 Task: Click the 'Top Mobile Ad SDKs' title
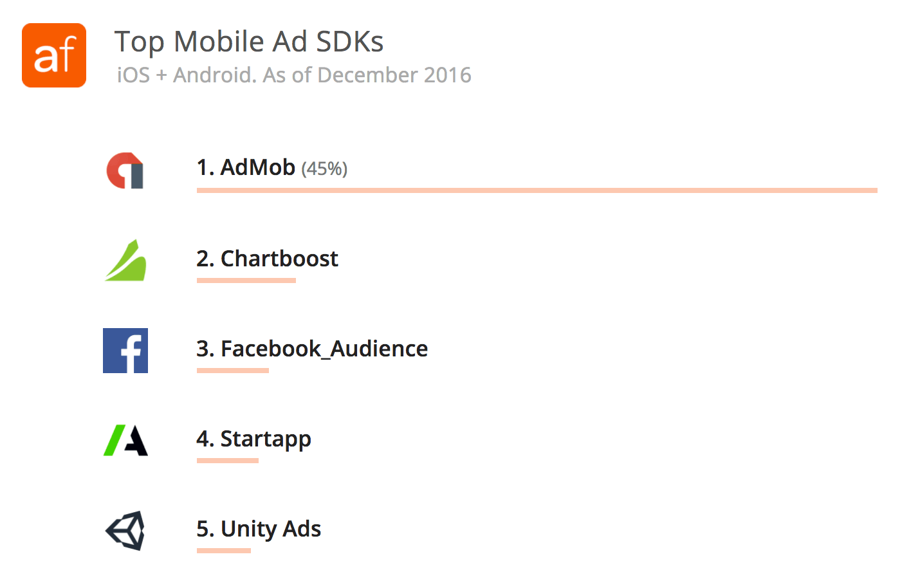249,42
